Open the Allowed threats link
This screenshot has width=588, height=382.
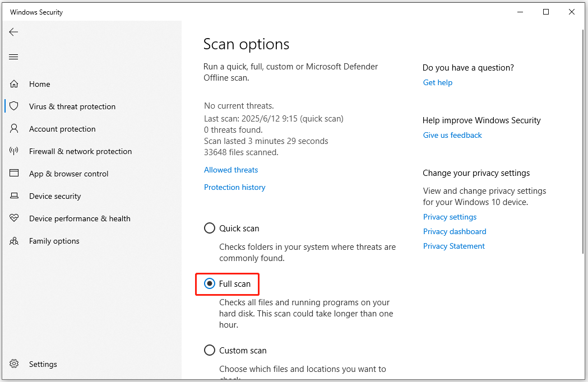point(231,170)
